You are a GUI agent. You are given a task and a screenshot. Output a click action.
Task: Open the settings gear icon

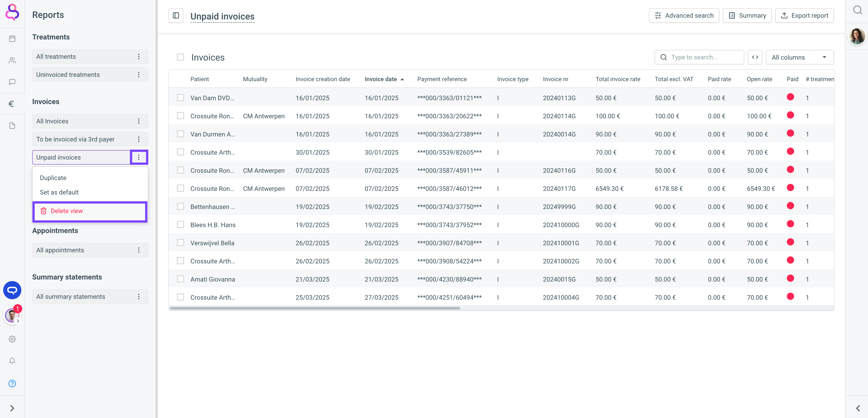[x=12, y=339]
